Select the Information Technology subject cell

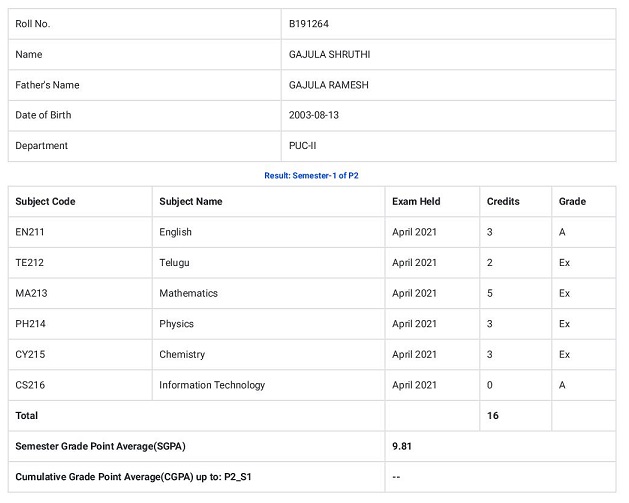pos(212,385)
